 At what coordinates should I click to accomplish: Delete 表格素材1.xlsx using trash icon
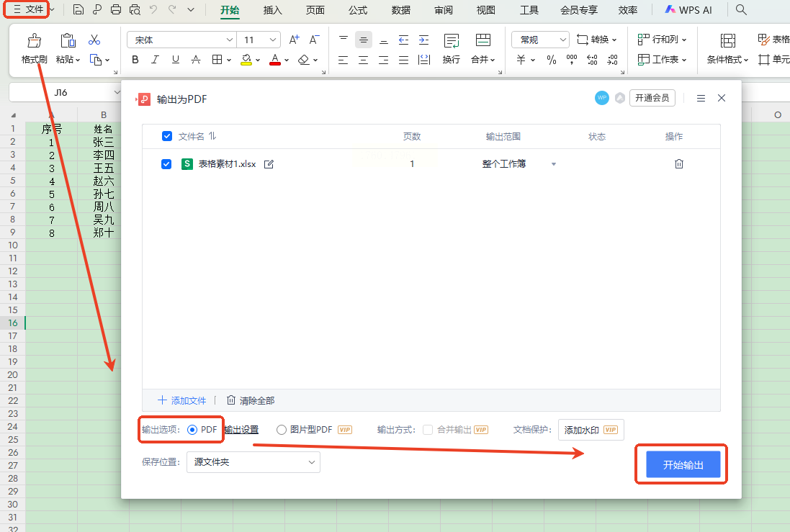coord(678,164)
